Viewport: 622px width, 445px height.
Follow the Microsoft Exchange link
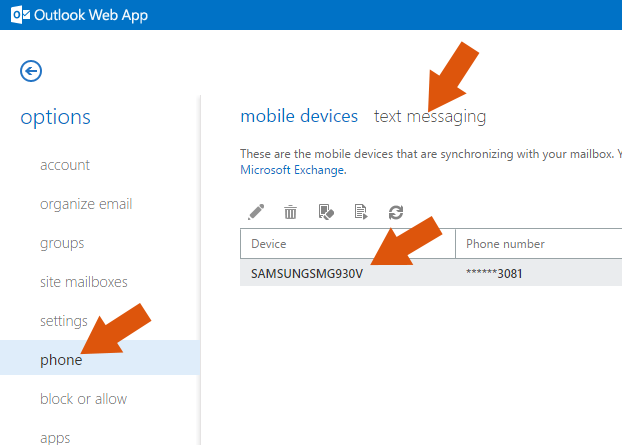coord(293,170)
